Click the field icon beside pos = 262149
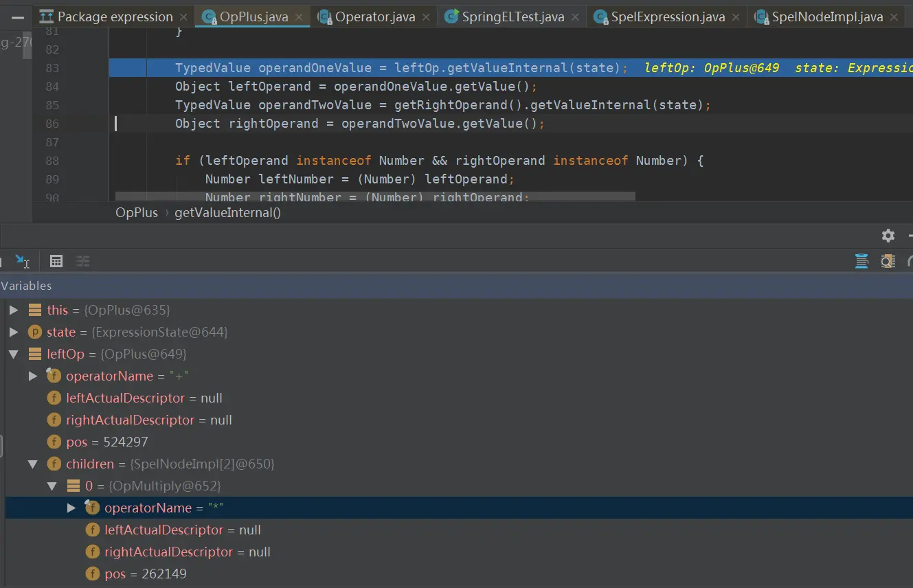The height and width of the screenshot is (588, 913). click(93, 574)
